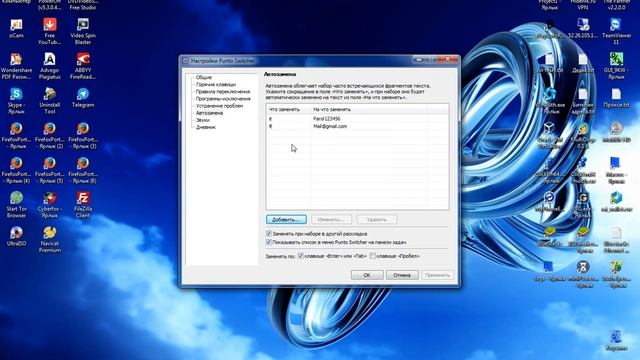The width and height of the screenshot is (640, 360).
Task: Open Wondershare PDF Password icon
Action: point(16,66)
